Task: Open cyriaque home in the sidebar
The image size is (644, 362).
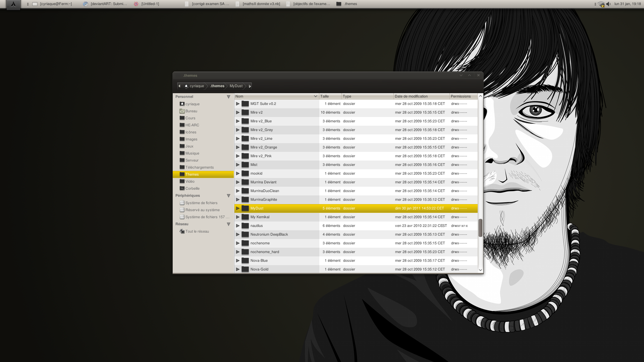Action: pos(203,104)
